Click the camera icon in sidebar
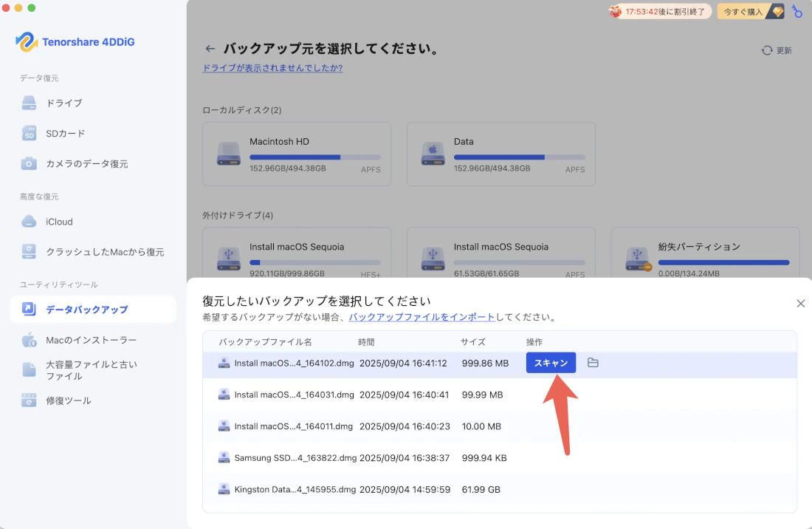812x529 pixels. (29, 164)
